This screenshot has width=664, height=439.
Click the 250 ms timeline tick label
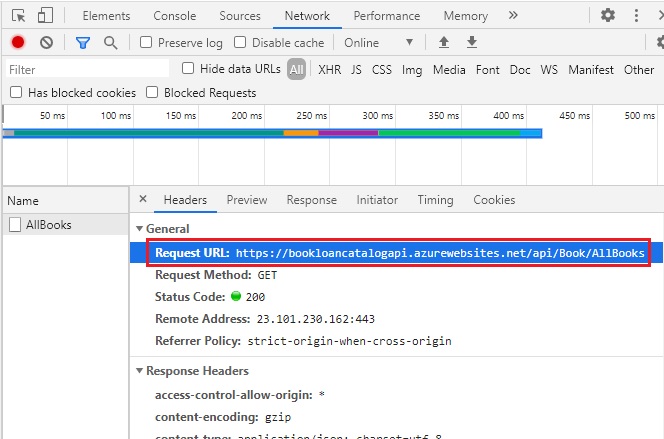tap(312, 116)
